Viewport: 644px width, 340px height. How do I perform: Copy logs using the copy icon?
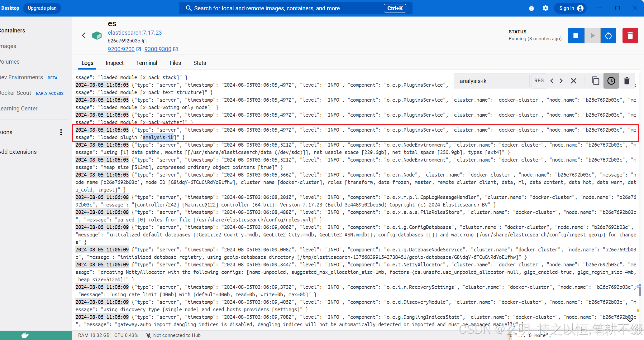596,80
